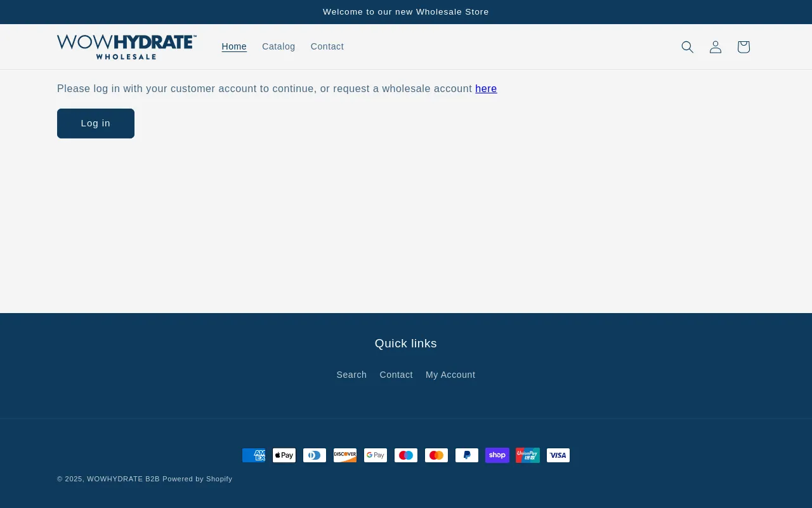Viewport: 812px width, 508px height.
Task: Click the Visa payment icon
Action: click(x=558, y=455)
